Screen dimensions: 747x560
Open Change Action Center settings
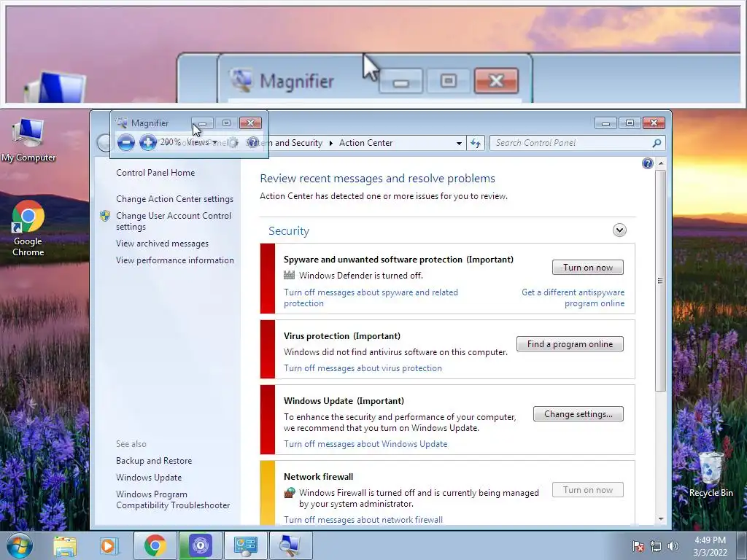[x=175, y=199]
